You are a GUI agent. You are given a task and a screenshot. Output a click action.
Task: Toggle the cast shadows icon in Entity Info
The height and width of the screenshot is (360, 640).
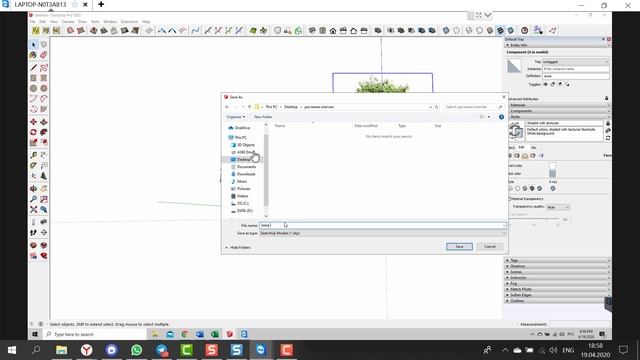click(567, 84)
